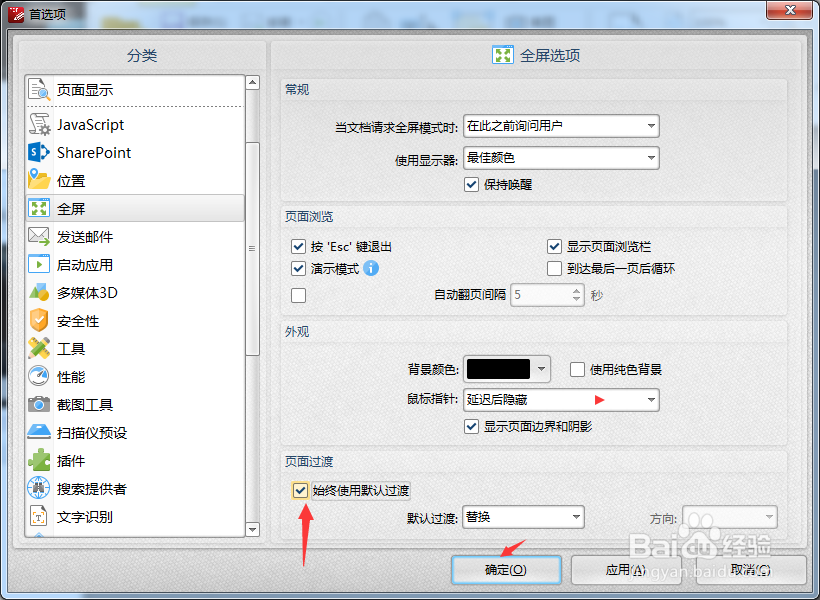Click the 截图工具 camera icon
820x600 pixels.
39,404
